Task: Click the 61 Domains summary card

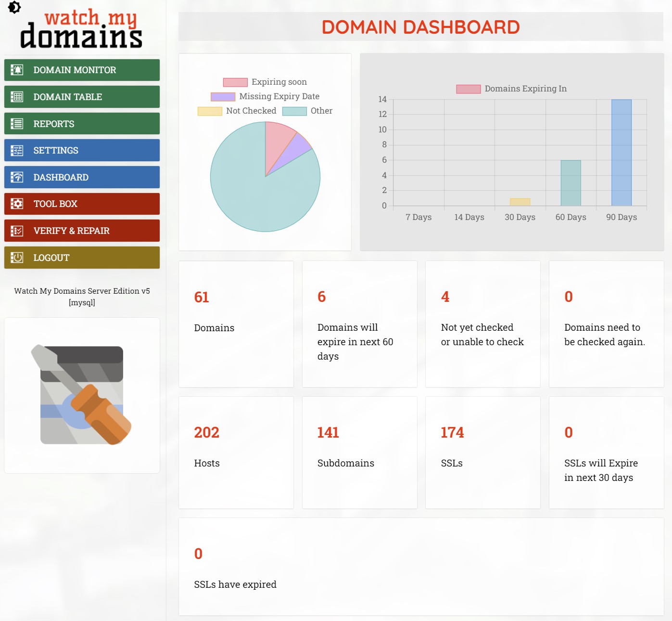Action: (236, 323)
